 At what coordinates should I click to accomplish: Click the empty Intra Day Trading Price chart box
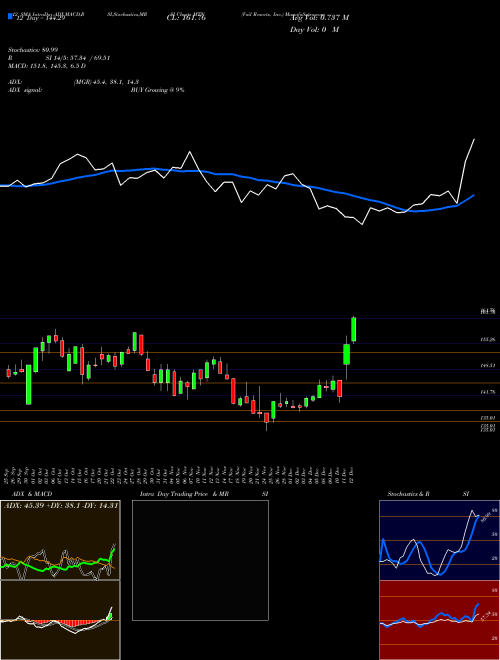pyautogui.click(x=200, y=560)
